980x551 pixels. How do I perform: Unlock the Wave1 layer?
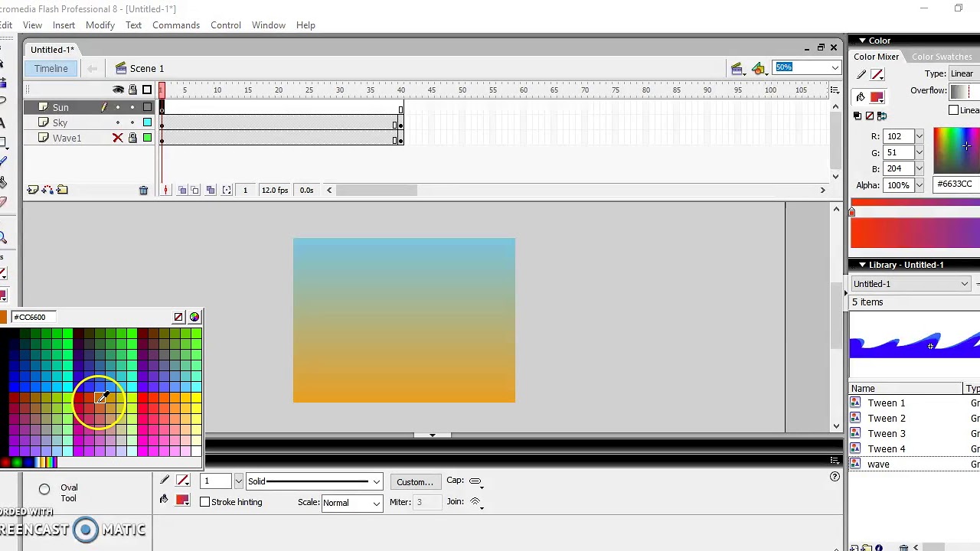click(132, 138)
